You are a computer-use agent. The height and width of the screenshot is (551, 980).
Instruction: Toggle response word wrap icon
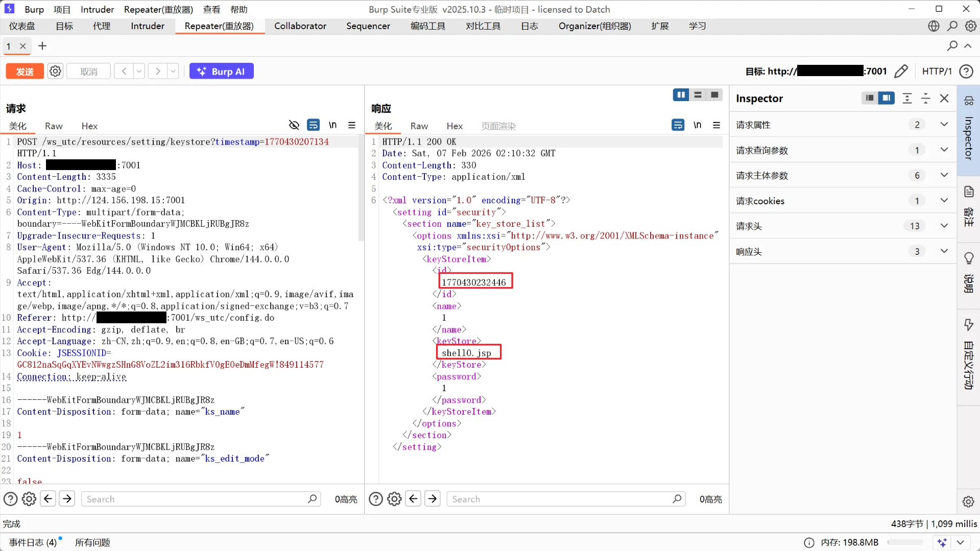tap(678, 125)
